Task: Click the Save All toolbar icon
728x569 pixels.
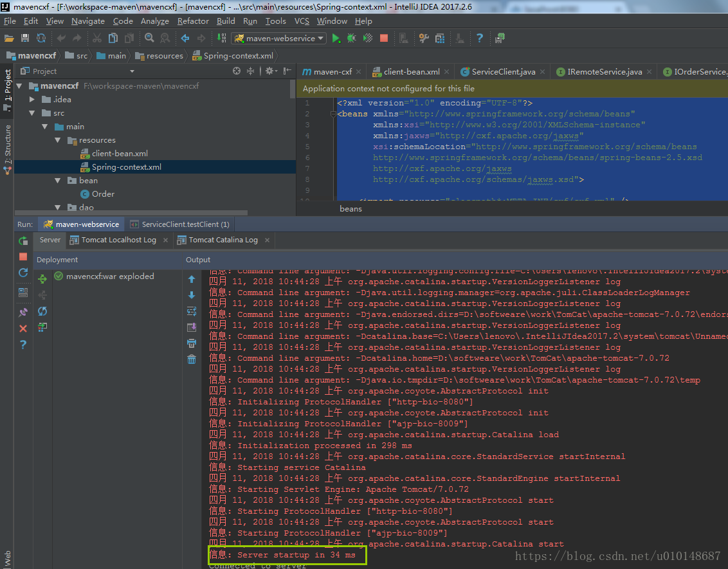Action: (x=25, y=39)
